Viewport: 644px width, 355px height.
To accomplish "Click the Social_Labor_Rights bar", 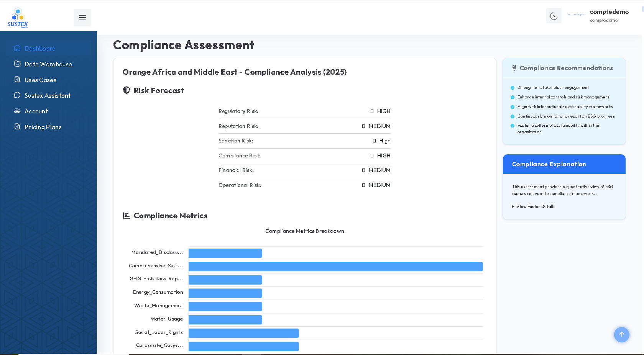I will [x=244, y=333].
